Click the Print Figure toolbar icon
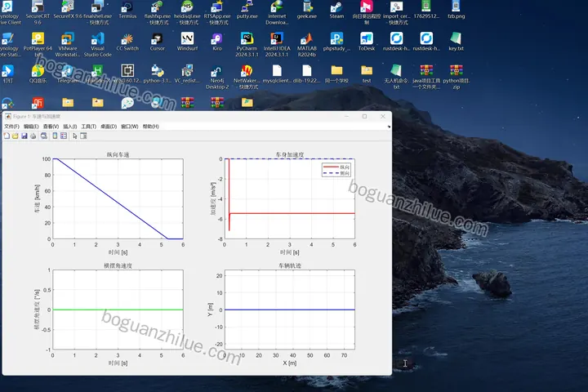The width and height of the screenshot is (588, 392). coord(33,136)
